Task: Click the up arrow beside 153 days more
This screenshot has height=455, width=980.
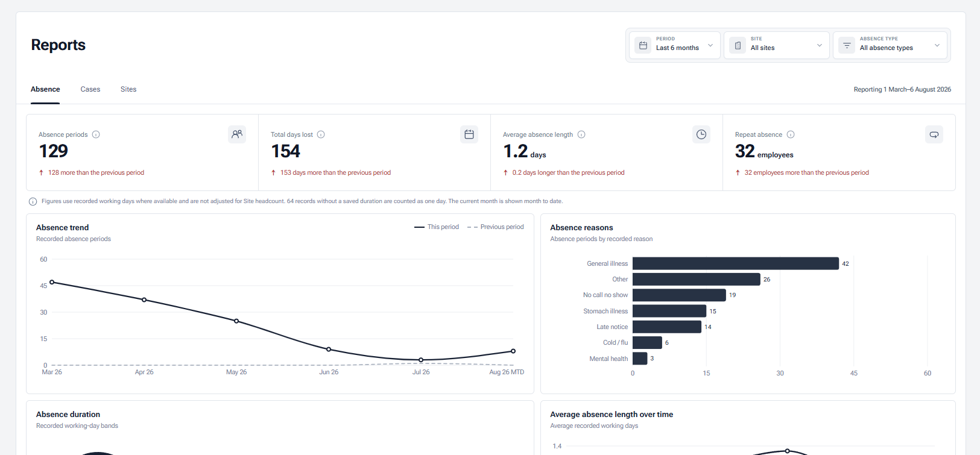Action: click(273, 172)
